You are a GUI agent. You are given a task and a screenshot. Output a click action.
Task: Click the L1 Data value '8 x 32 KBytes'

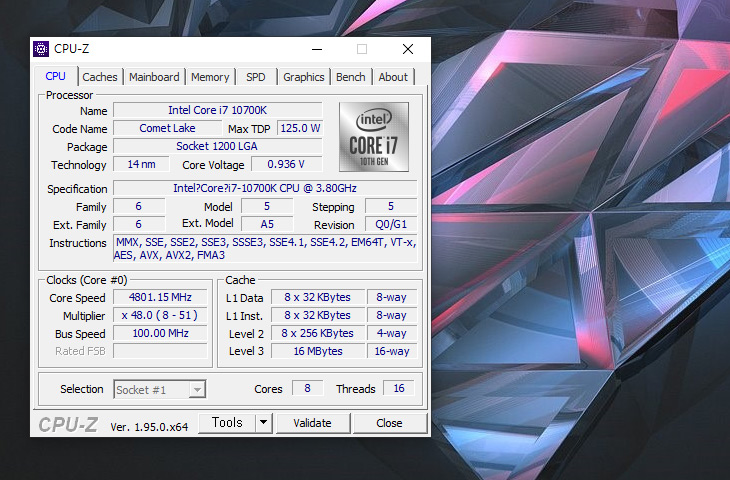click(x=318, y=297)
